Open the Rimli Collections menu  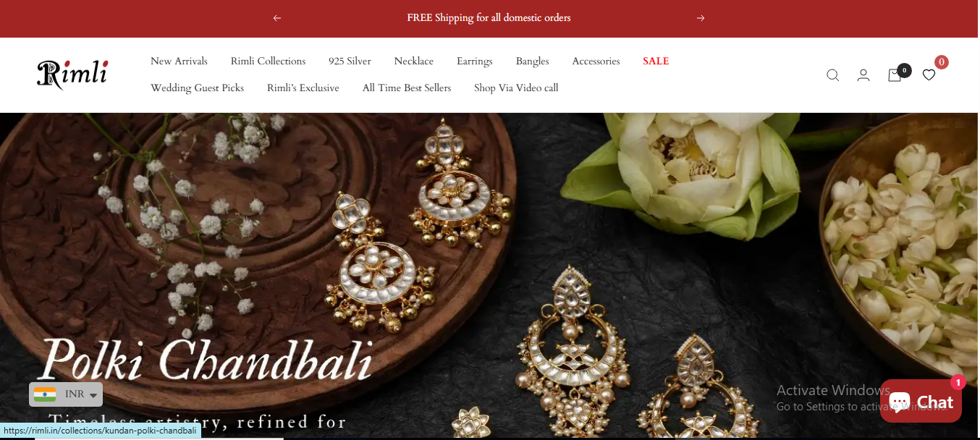point(268,62)
